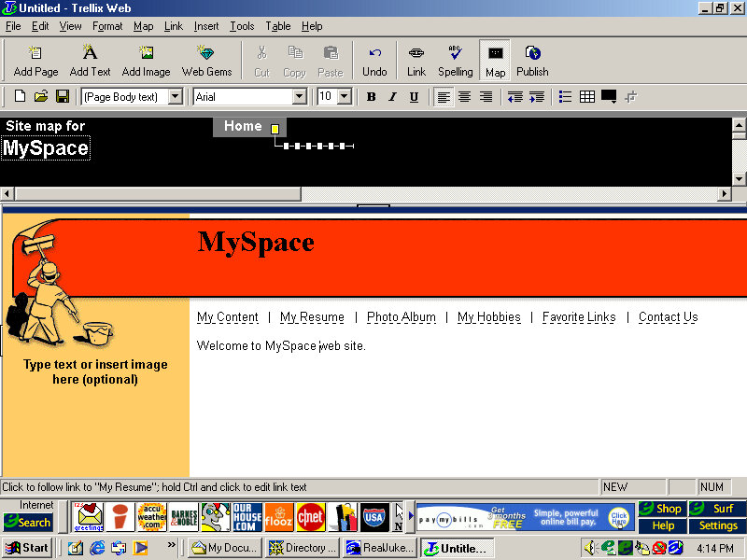The height and width of the screenshot is (560, 747).
Task: Click the Add Text icon
Action: [x=90, y=61]
